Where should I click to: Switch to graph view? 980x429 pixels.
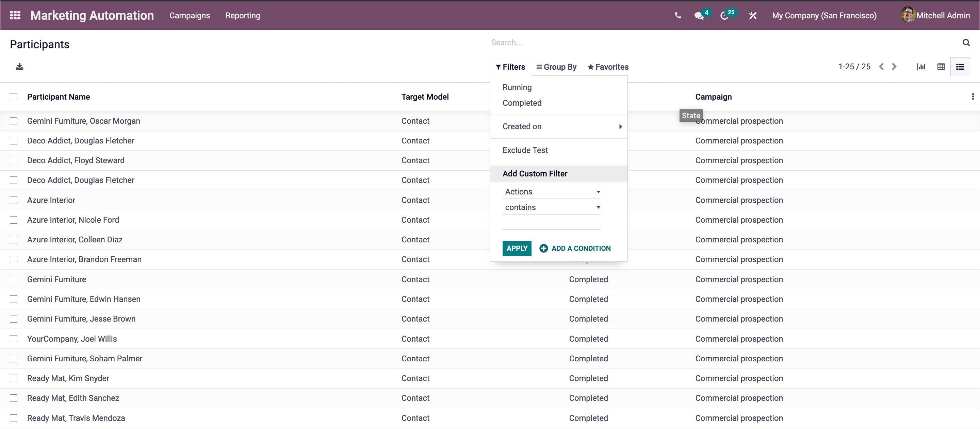[x=921, y=67]
